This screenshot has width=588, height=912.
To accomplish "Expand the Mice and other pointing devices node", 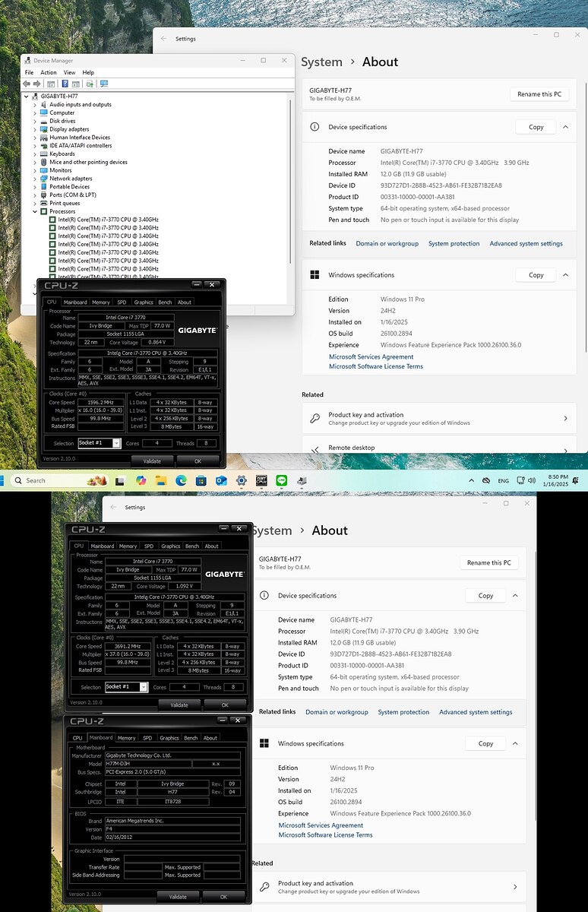I will click(35, 162).
